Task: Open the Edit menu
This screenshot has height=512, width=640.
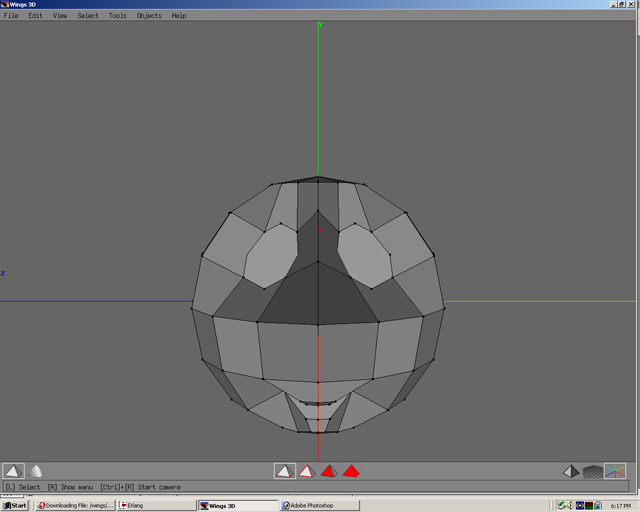Action: 36,16
